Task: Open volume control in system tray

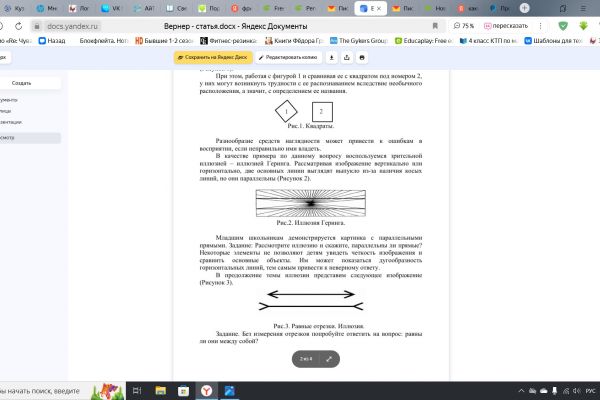Action: click(x=577, y=391)
